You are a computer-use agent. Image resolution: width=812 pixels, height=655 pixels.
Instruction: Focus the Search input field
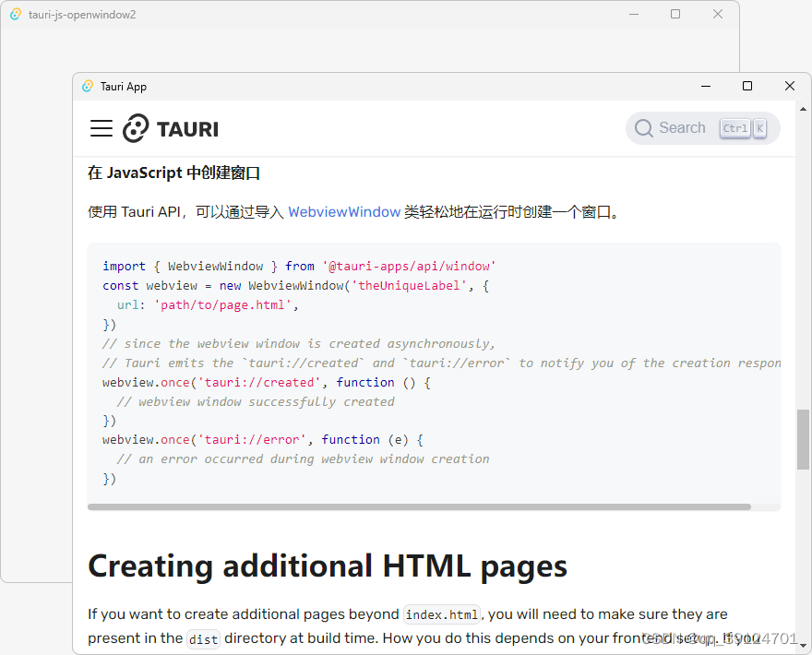[682, 128]
